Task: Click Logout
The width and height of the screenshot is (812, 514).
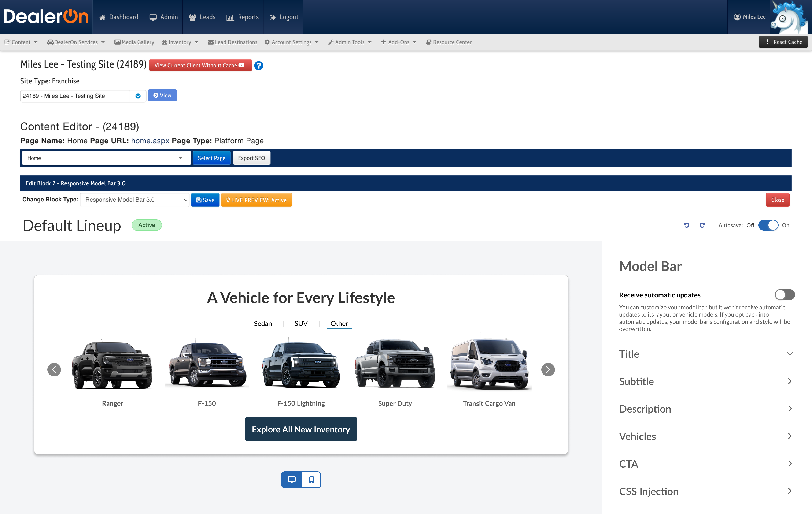Action: coord(284,17)
